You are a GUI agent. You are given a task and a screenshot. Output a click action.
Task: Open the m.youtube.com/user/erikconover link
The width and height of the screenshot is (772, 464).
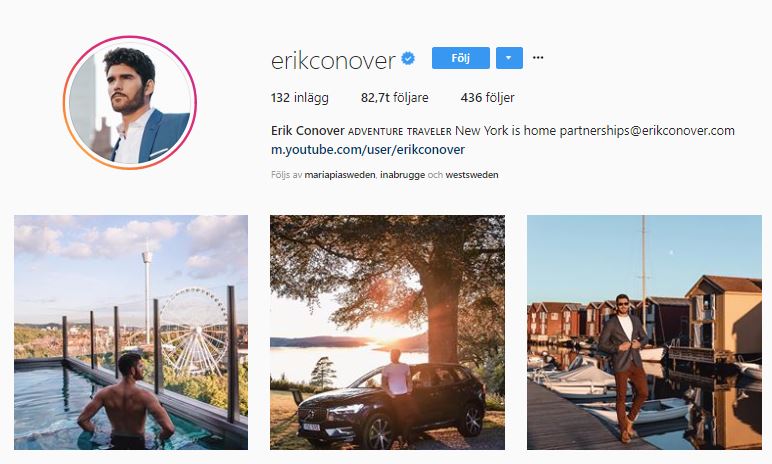click(368, 149)
